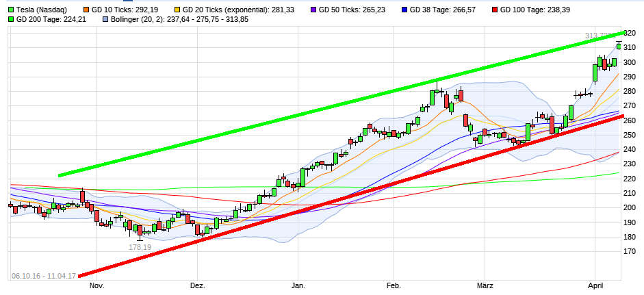The image size is (644, 295).
Task: Click the 300 price axis label
Action: (x=630, y=62)
